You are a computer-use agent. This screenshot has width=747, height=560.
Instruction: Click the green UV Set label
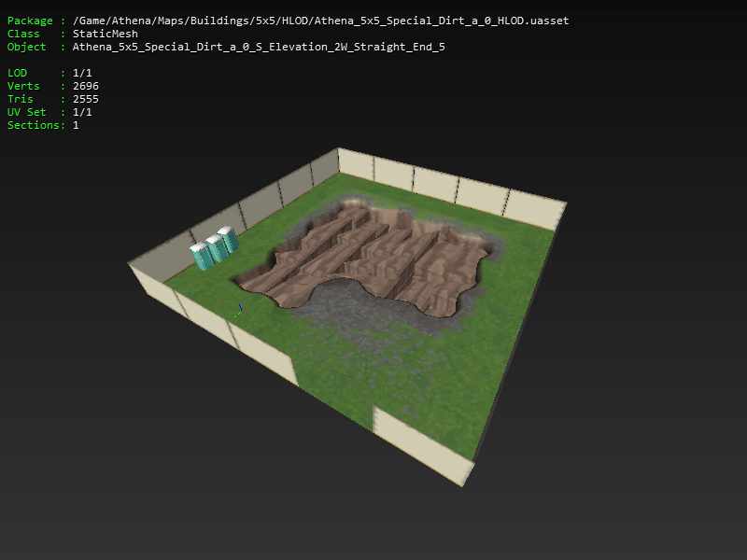pyautogui.click(x=27, y=112)
